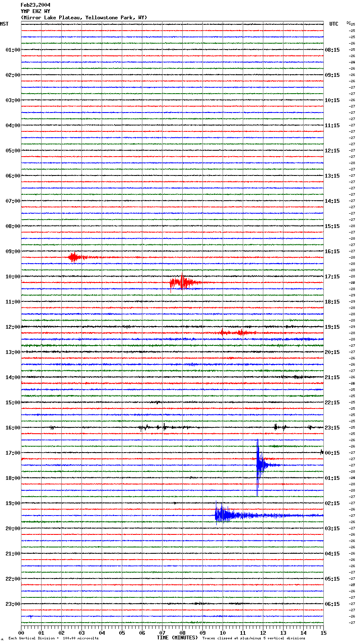Click the 23:15 UTC time label
Viewport: 357px width, 644px height.
tap(332, 428)
